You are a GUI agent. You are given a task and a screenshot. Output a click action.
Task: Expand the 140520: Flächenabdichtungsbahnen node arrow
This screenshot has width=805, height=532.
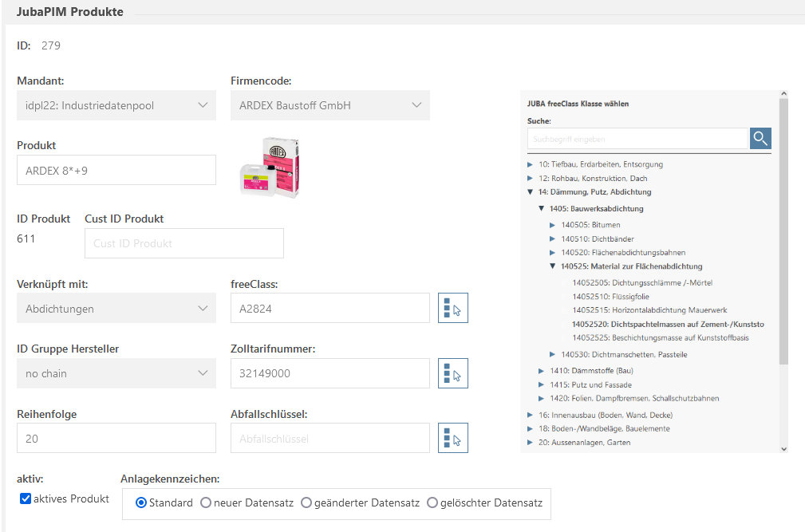[x=552, y=252]
